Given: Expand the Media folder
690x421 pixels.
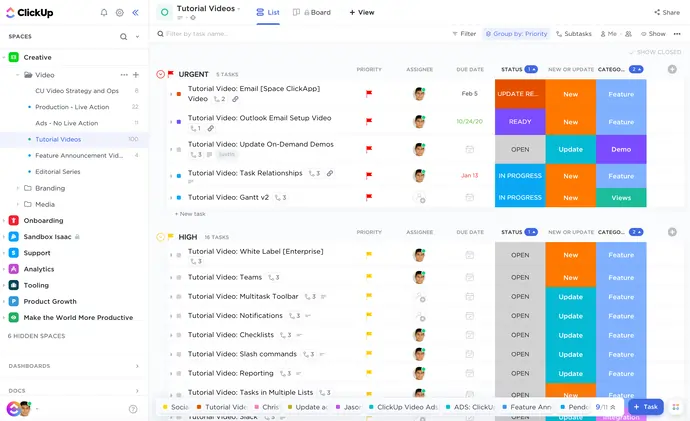Looking at the screenshot, I should tap(17, 204).
